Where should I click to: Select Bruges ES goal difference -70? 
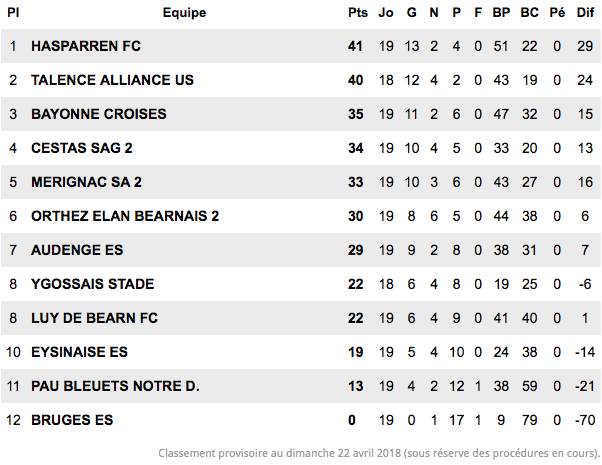585,420
